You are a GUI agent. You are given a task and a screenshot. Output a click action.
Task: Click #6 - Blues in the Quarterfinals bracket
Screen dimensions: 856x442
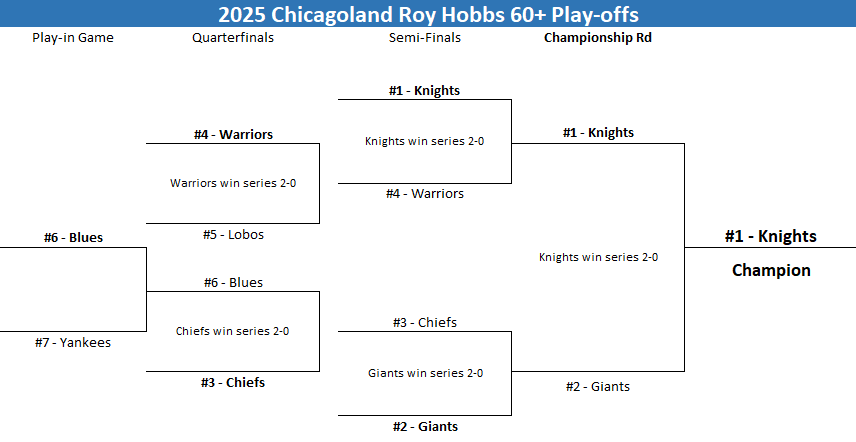(x=232, y=283)
